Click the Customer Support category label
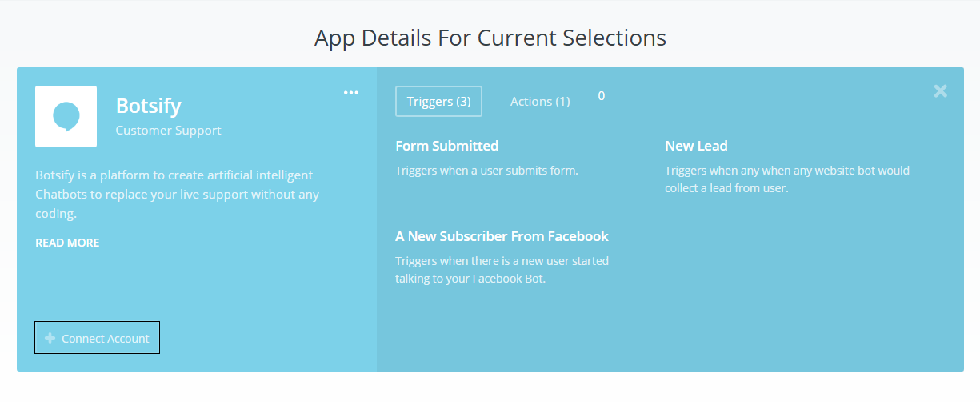Viewport: 980px width, 402px height. 169,130
